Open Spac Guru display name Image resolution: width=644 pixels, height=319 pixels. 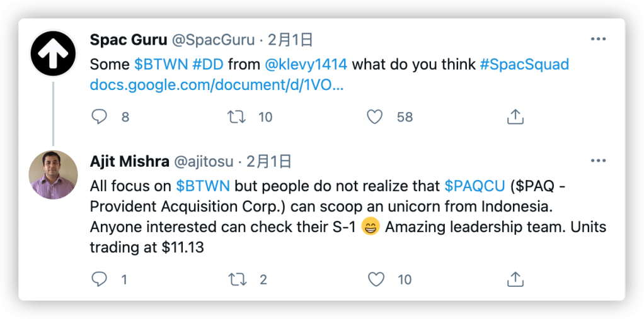pyautogui.click(x=128, y=40)
